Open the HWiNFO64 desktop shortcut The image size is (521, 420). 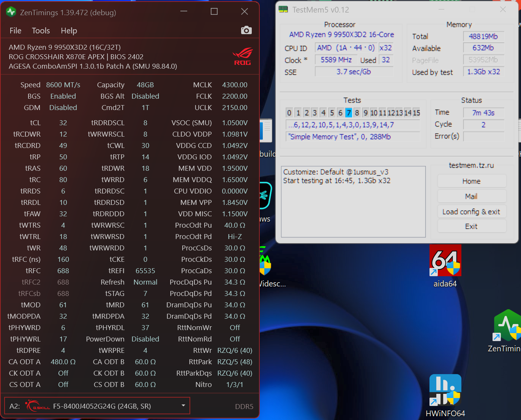445,390
